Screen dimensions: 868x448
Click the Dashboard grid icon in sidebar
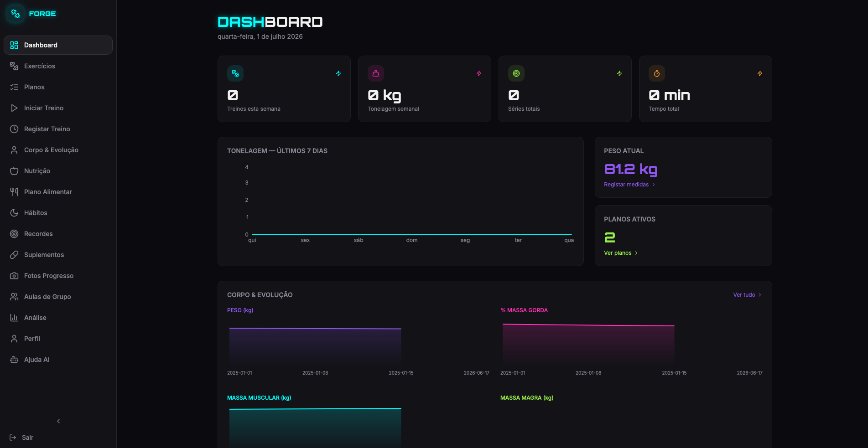pos(14,45)
